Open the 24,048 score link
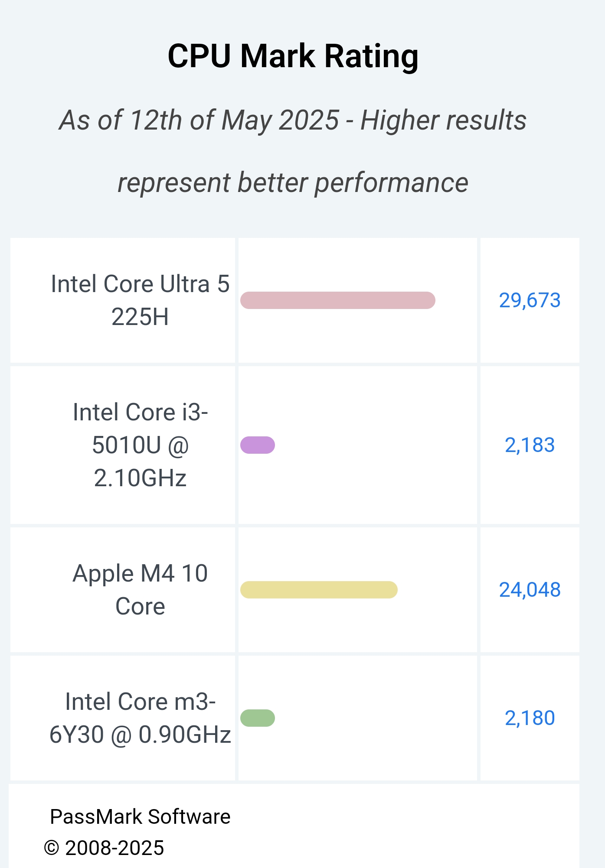605x868 pixels. tap(530, 590)
